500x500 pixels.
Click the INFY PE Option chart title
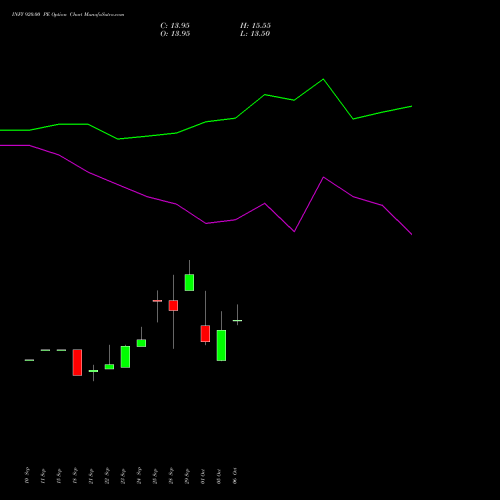pyautogui.click(x=68, y=15)
